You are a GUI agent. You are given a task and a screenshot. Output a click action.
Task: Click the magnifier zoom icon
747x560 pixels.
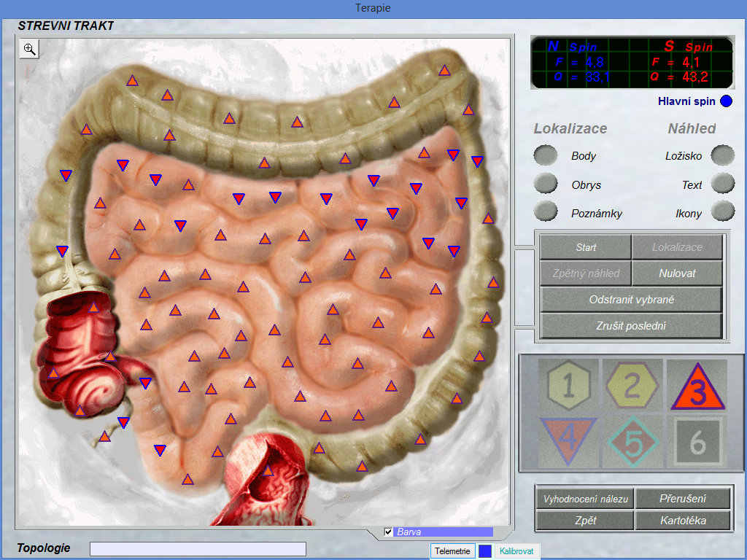click(29, 49)
